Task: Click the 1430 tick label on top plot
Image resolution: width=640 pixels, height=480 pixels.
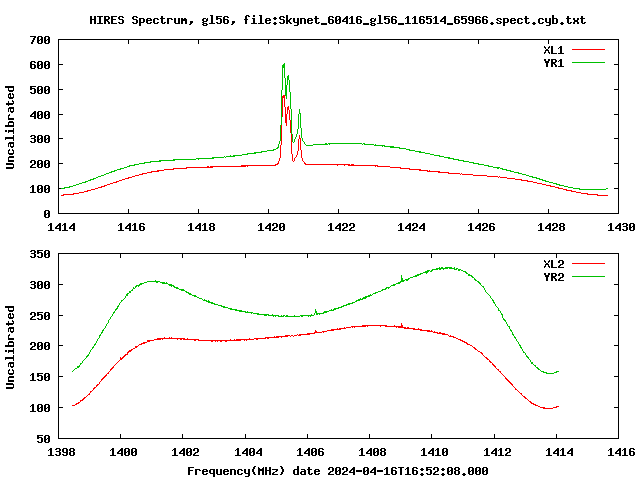Action: 621,227
